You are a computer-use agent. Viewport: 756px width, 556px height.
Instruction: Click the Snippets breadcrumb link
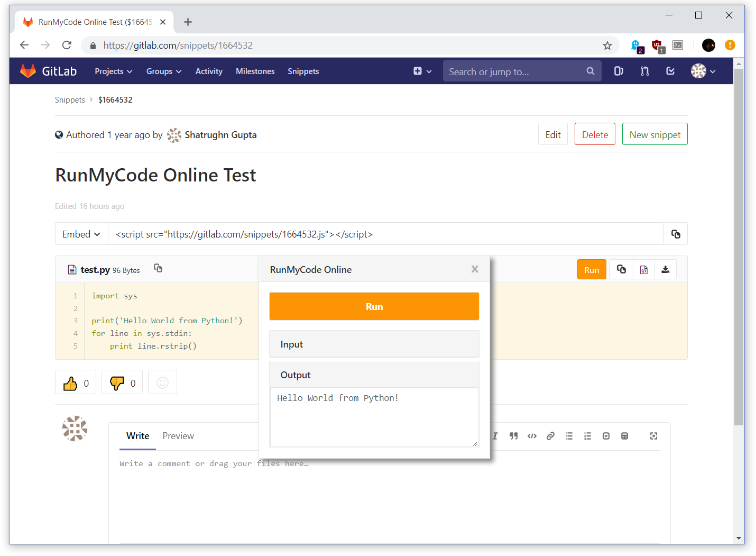(70, 99)
